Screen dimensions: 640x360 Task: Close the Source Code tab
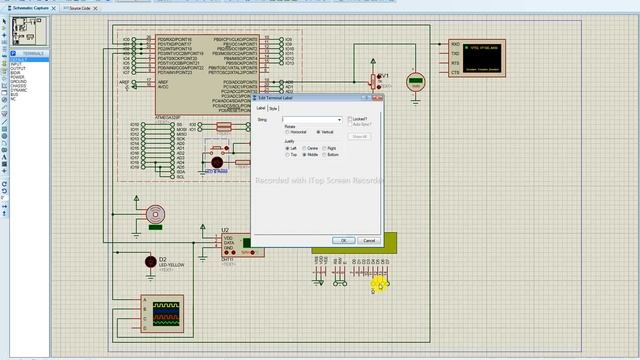pyautogui.click(x=95, y=8)
